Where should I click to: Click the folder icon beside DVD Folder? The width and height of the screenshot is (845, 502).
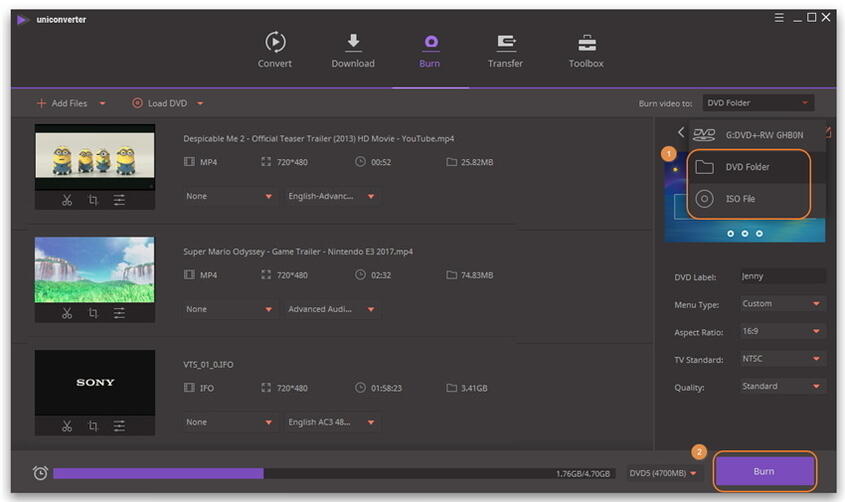[704, 167]
